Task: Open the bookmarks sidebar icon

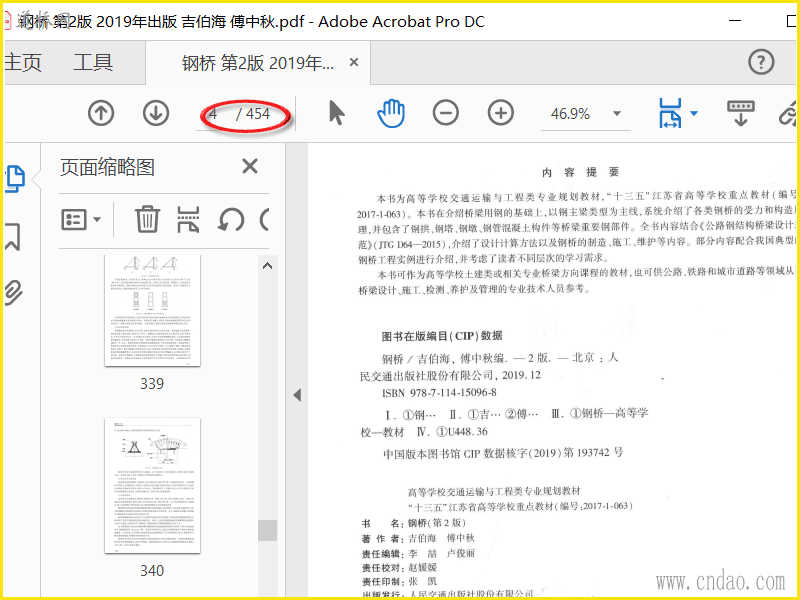Action: tap(13, 236)
